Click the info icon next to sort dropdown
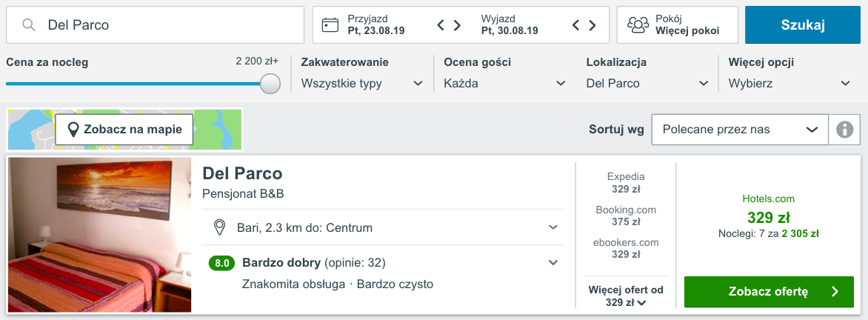Screen dimensions: 868x320 click(x=844, y=130)
